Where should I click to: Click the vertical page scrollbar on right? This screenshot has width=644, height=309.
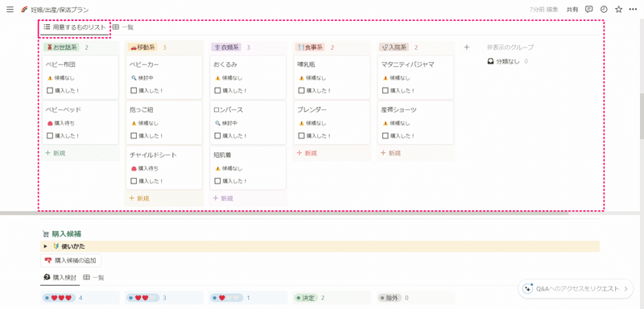642,116
